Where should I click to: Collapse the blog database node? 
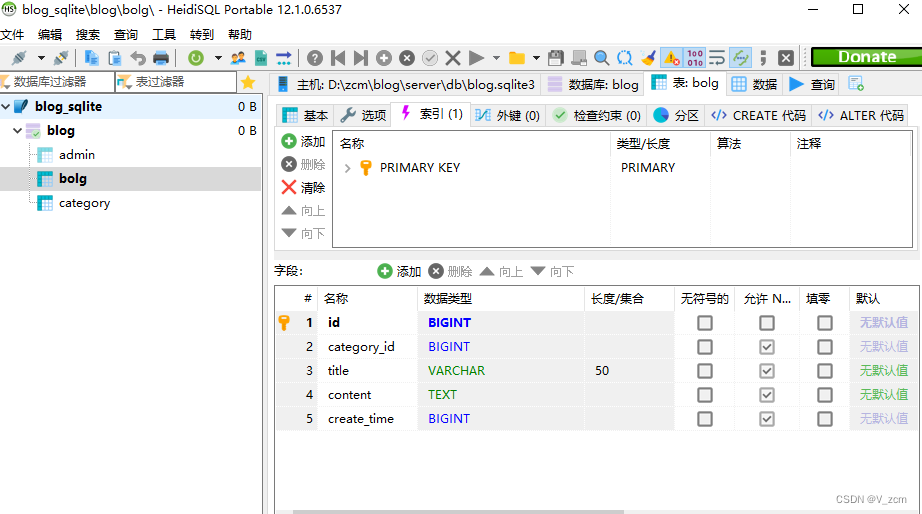[18, 131]
